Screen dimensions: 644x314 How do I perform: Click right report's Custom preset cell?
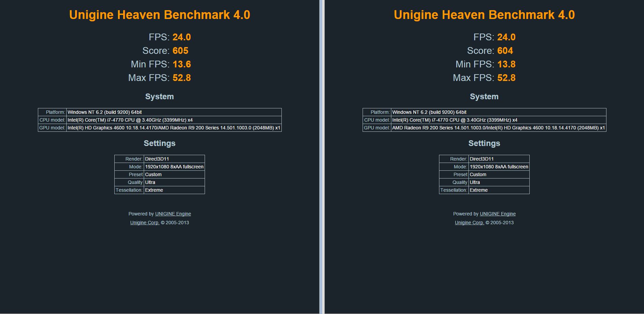pos(499,174)
